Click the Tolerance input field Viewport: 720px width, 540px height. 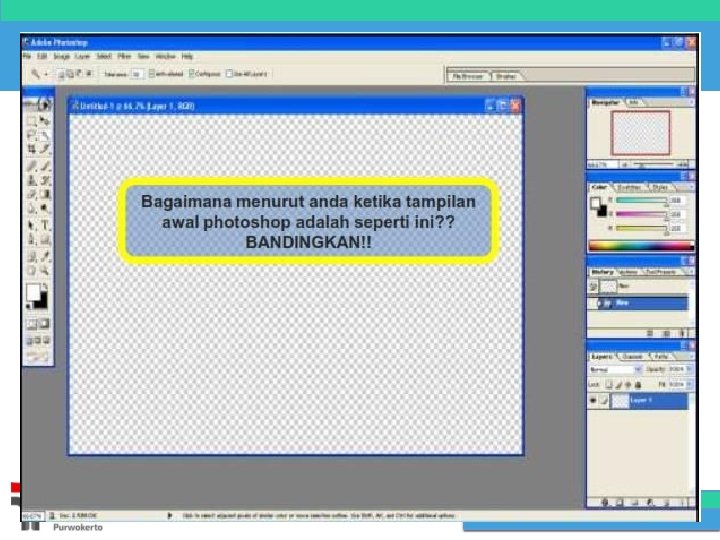tap(137, 74)
